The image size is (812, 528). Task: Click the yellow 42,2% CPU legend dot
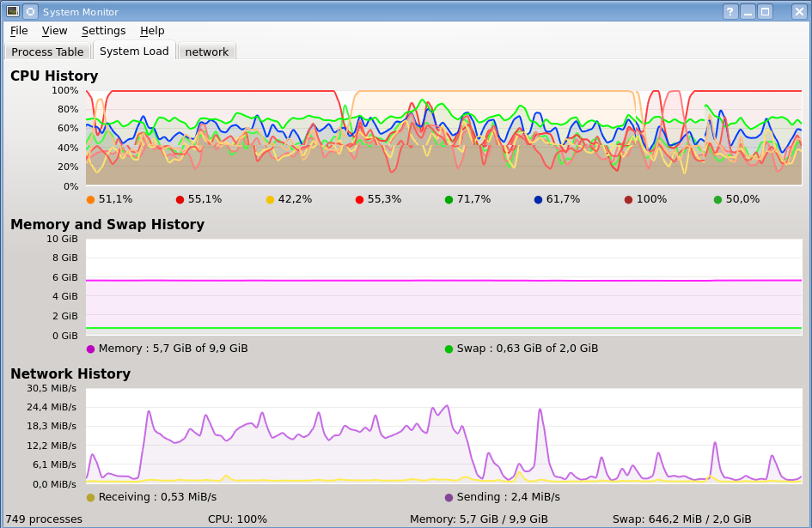pos(270,200)
